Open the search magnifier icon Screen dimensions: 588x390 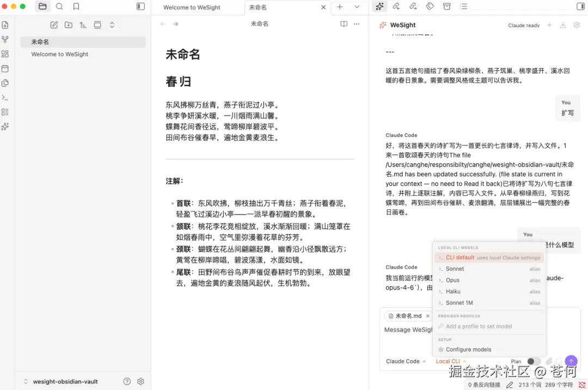59,7
